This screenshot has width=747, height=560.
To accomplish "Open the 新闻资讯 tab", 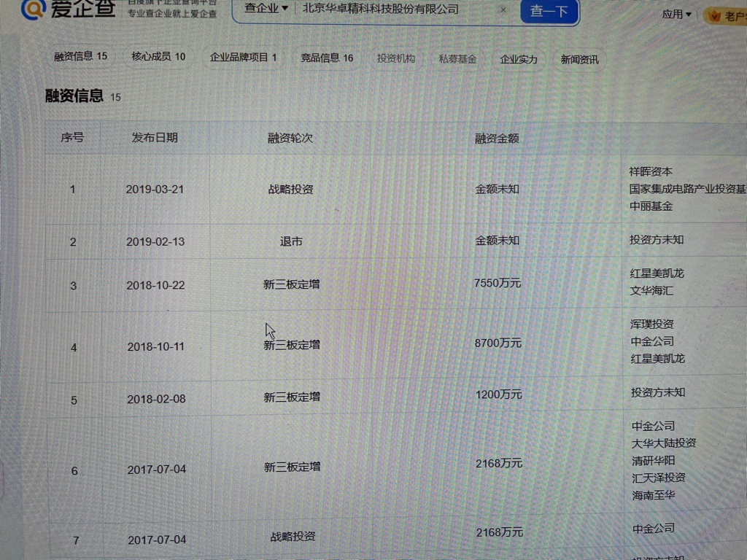I will pyautogui.click(x=579, y=60).
